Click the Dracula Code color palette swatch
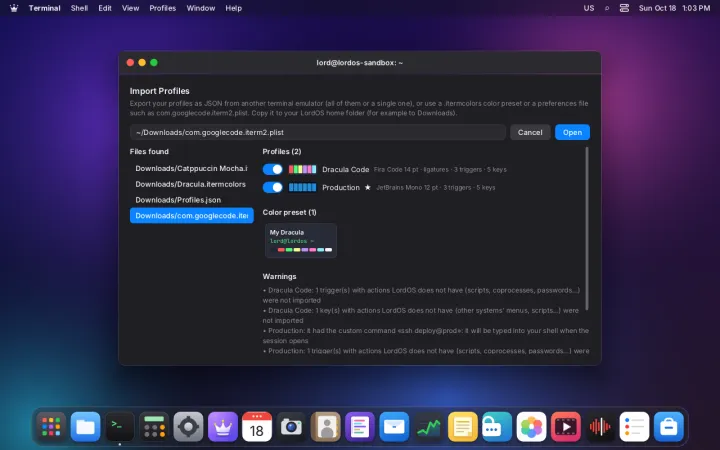The width and height of the screenshot is (720, 450). pos(303,169)
